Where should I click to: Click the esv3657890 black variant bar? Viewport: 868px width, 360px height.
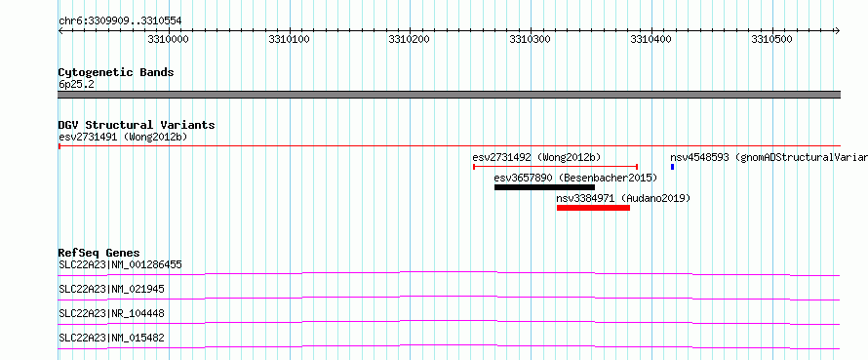[x=544, y=187]
